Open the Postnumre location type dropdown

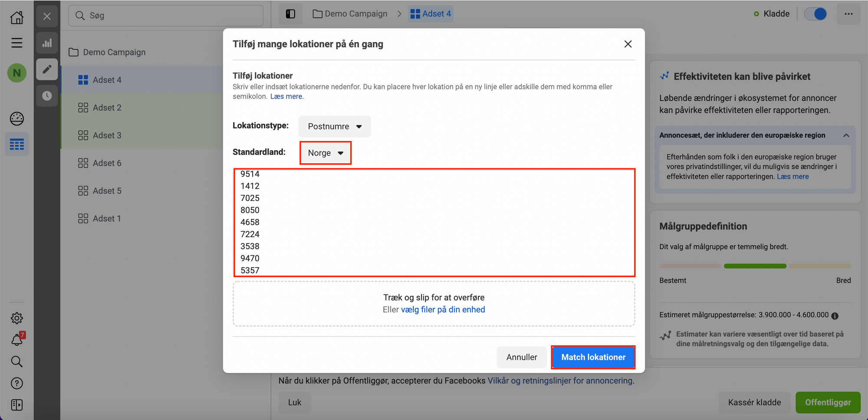coord(334,126)
